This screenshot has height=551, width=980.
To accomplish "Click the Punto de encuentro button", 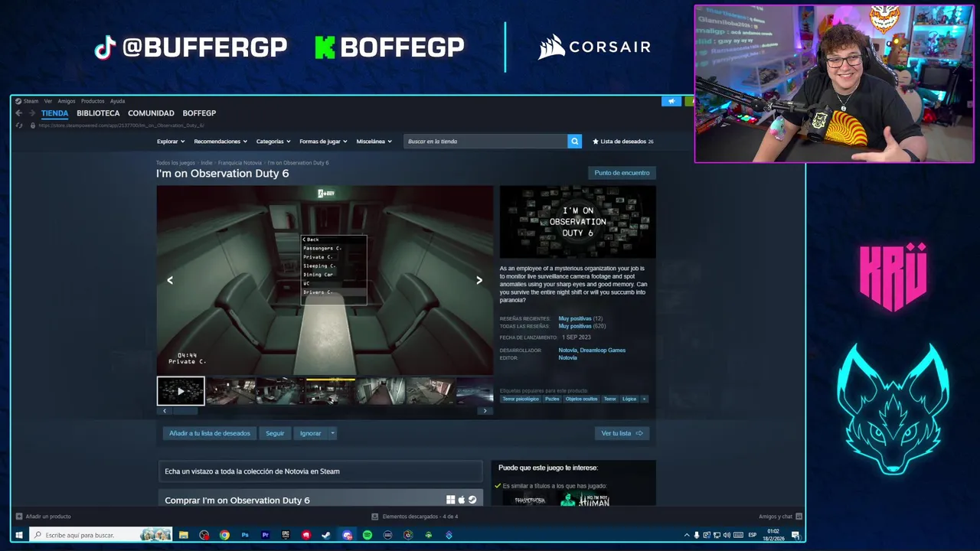I will [x=622, y=173].
